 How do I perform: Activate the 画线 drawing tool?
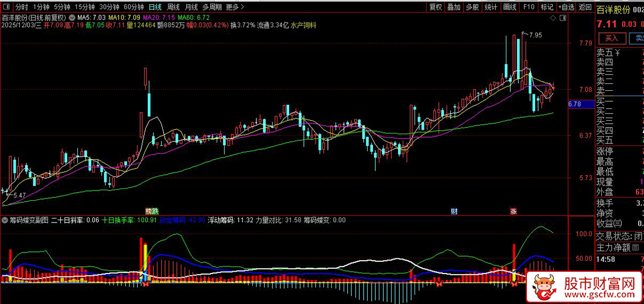(x=510, y=7)
